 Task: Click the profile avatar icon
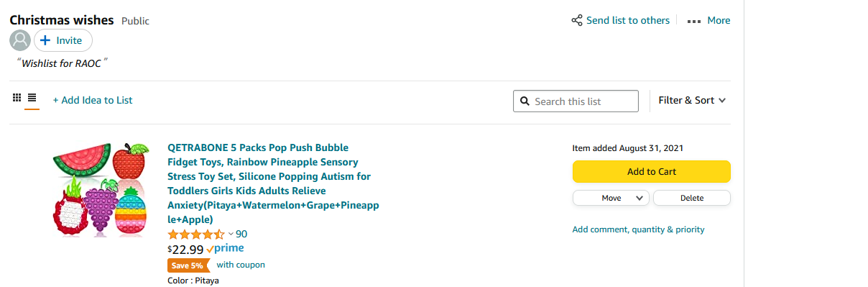20,40
